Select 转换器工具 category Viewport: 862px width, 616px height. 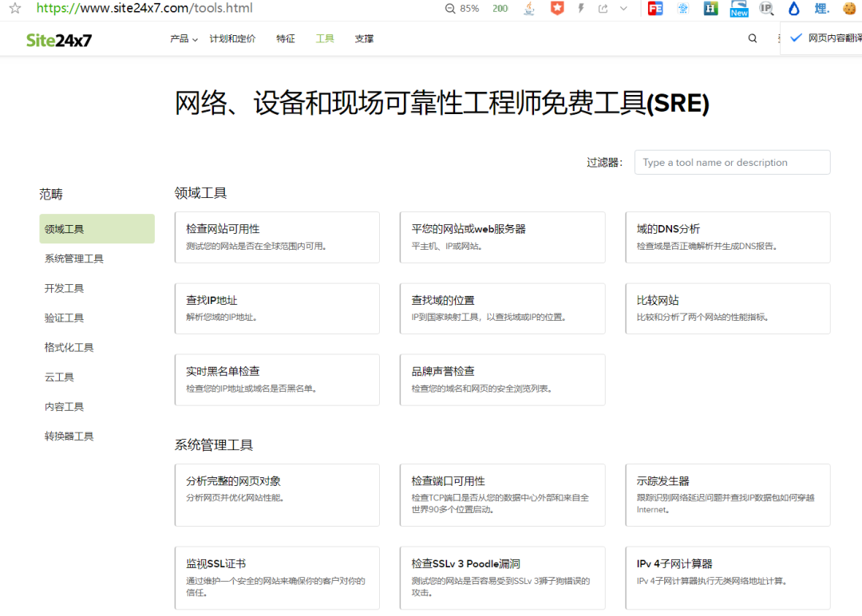[69, 436]
